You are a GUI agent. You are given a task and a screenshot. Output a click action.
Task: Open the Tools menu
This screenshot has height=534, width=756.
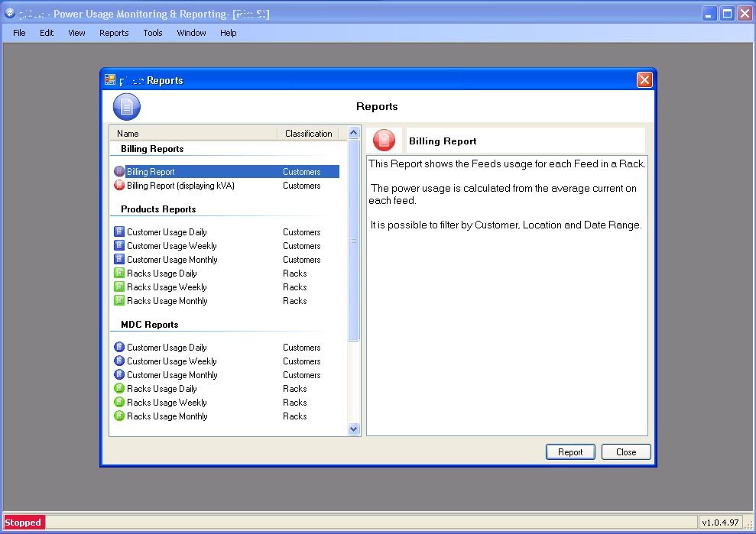coord(152,33)
